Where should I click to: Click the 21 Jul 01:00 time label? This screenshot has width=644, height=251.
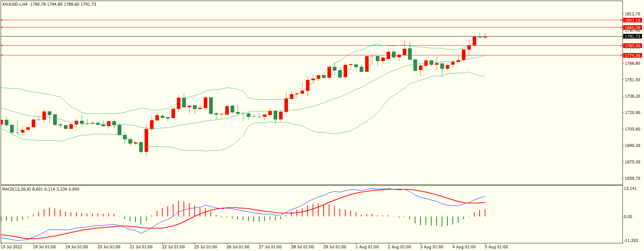(x=141, y=247)
